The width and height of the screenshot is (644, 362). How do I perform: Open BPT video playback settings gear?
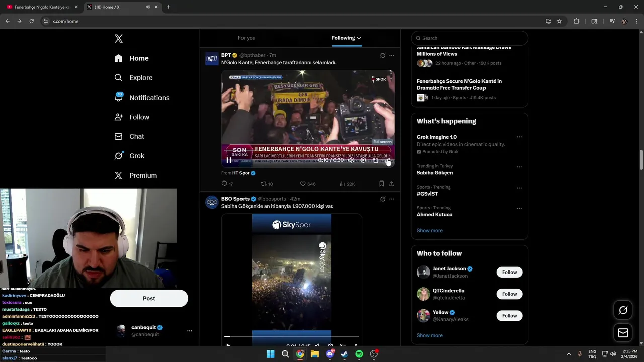click(x=363, y=160)
